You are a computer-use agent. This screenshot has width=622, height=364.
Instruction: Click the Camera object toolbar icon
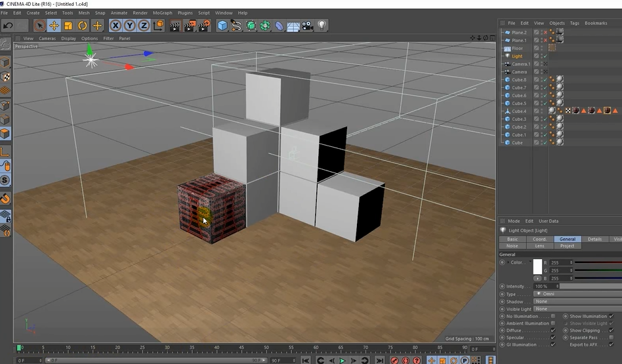point(308,26)
